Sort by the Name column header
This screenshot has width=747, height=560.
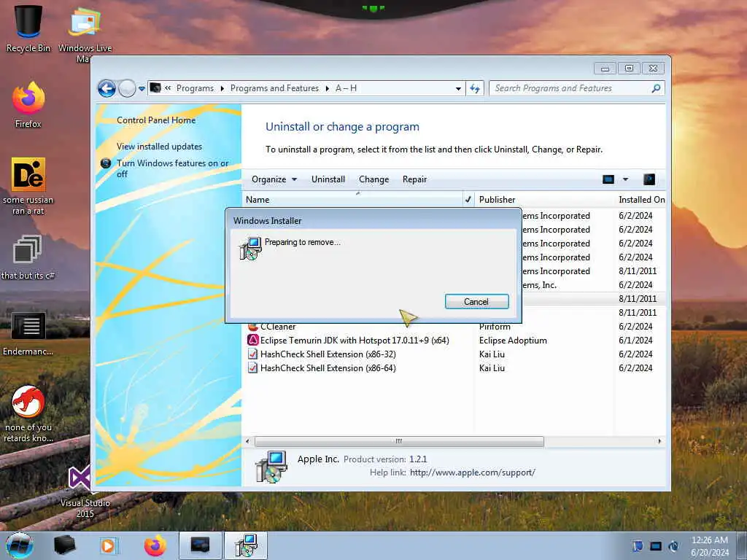click(352, 200)
